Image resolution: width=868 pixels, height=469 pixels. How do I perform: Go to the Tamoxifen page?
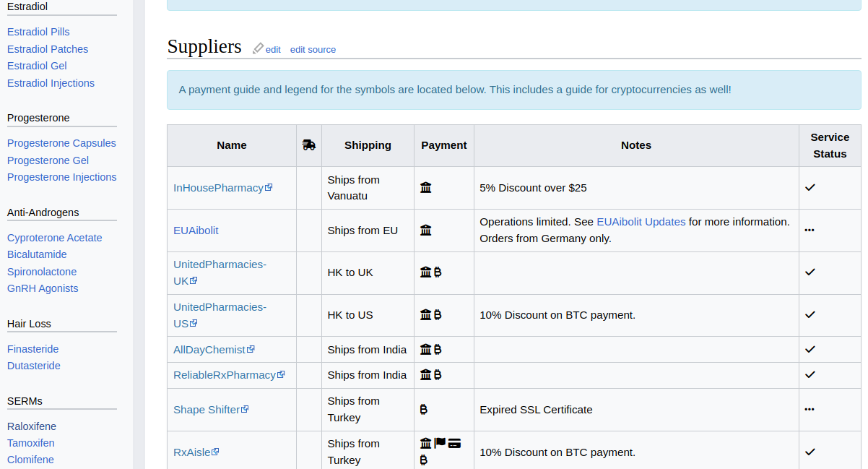point(31,443)
